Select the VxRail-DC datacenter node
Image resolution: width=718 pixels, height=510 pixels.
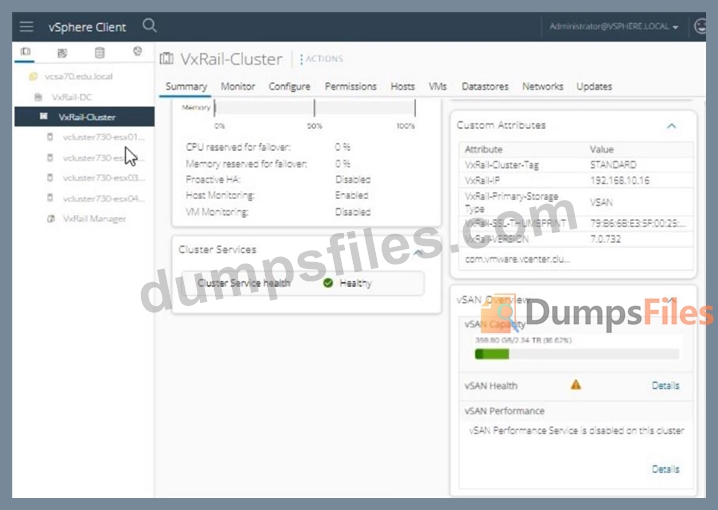pyautogui.click(x=71, y=98)
